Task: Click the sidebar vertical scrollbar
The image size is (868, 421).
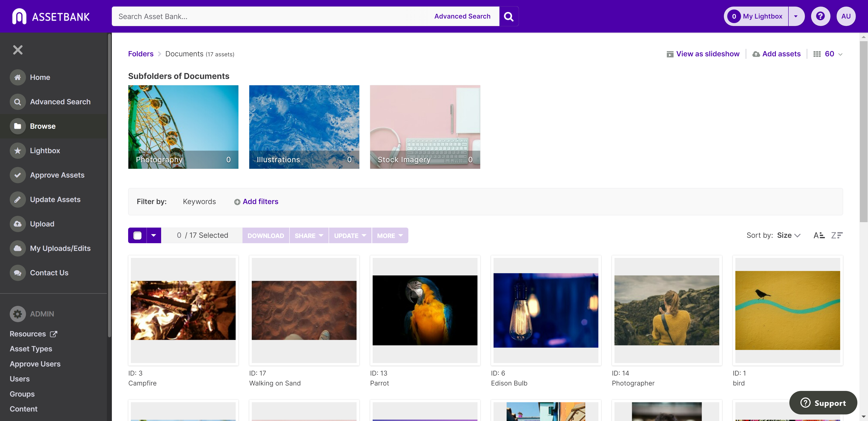Action: (109, 186)
